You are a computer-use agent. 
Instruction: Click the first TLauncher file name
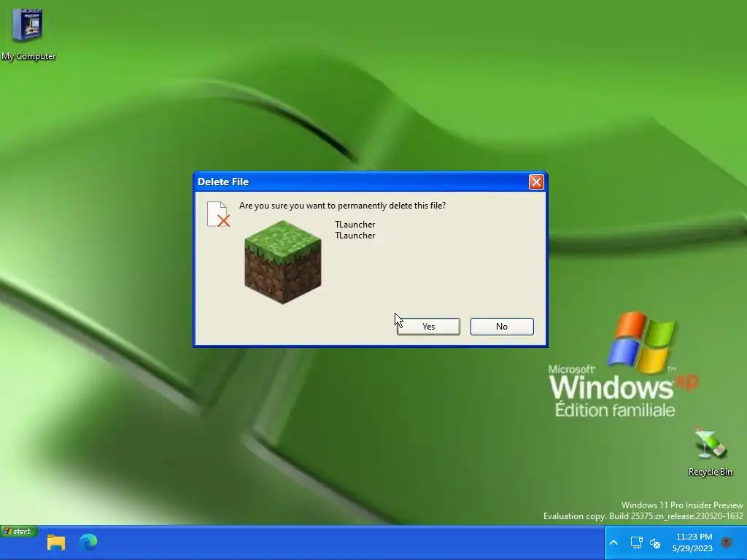click(x=355, y=225)
